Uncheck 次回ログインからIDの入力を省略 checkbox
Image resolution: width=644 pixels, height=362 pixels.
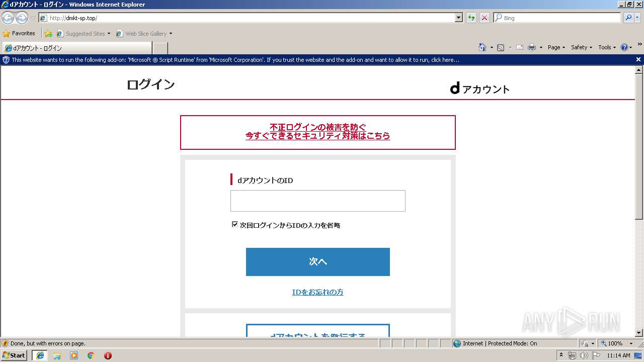(234, 224)
